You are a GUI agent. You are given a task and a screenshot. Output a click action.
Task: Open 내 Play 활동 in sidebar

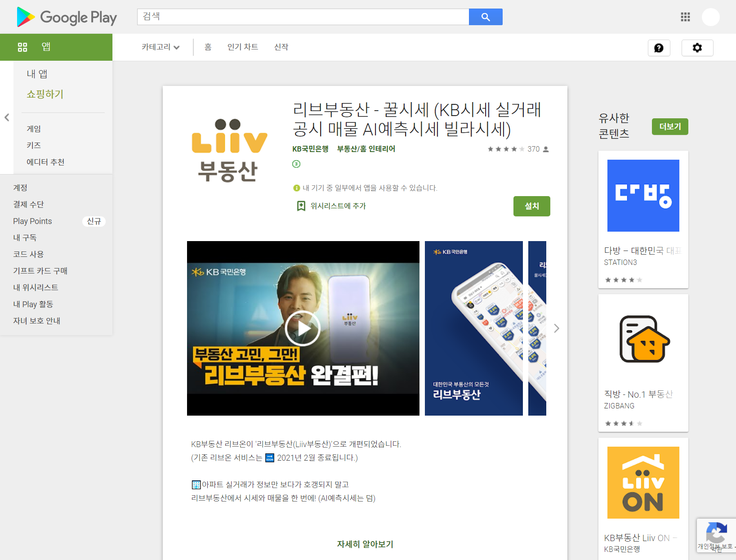click(33, 304)
